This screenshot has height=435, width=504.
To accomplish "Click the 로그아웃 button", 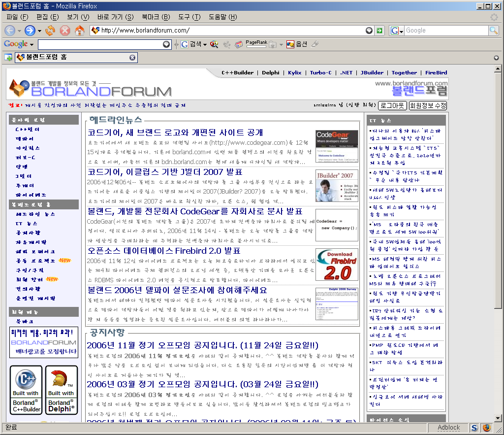I will (392, 105).
